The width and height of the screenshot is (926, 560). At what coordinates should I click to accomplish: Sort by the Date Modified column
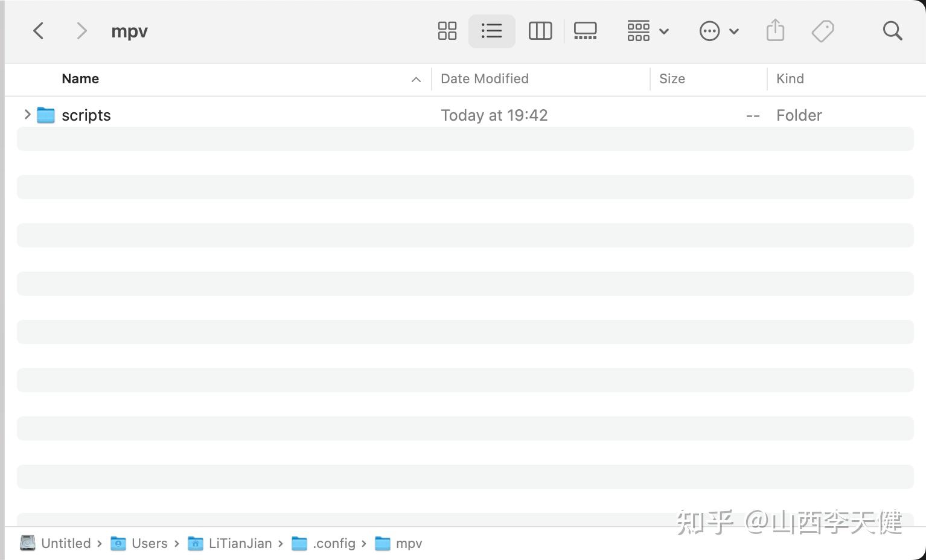click(484, 79)
